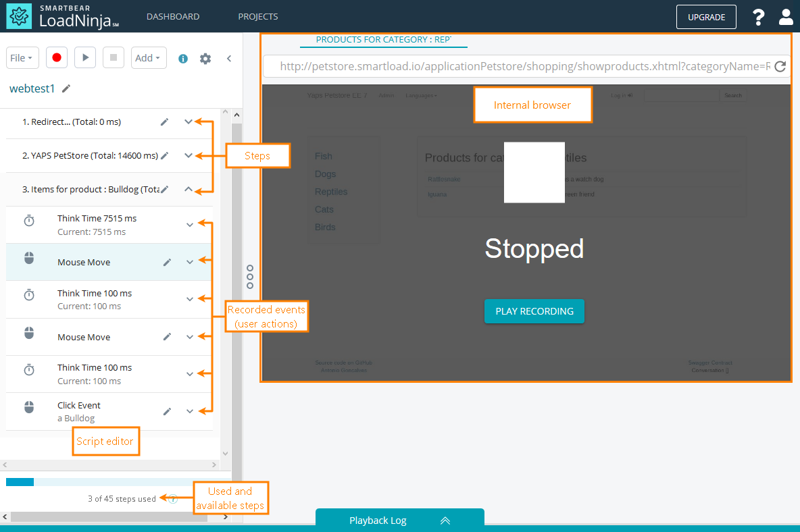Open the Projects menu item
Viewport: 800px width, 532px height.
(x=258, y=17)
